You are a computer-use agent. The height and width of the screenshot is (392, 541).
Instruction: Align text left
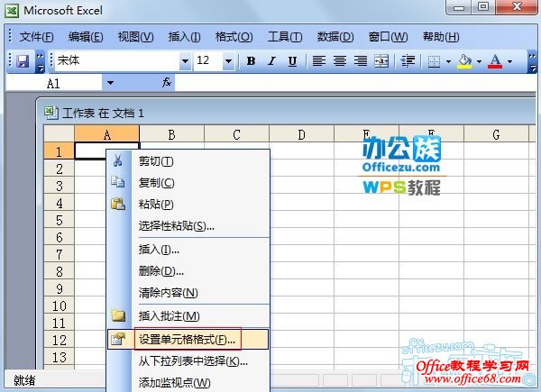click(319, 61)
